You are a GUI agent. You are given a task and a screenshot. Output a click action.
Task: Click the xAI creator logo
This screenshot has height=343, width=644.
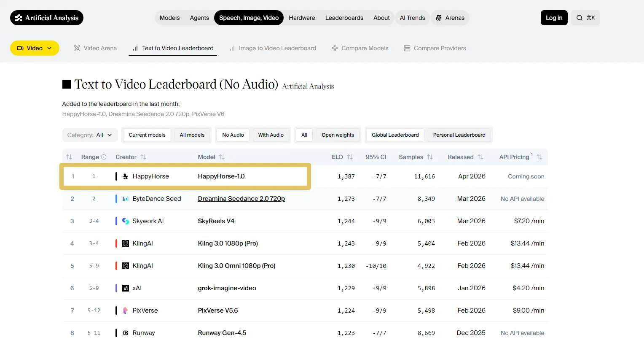(126, 288)
